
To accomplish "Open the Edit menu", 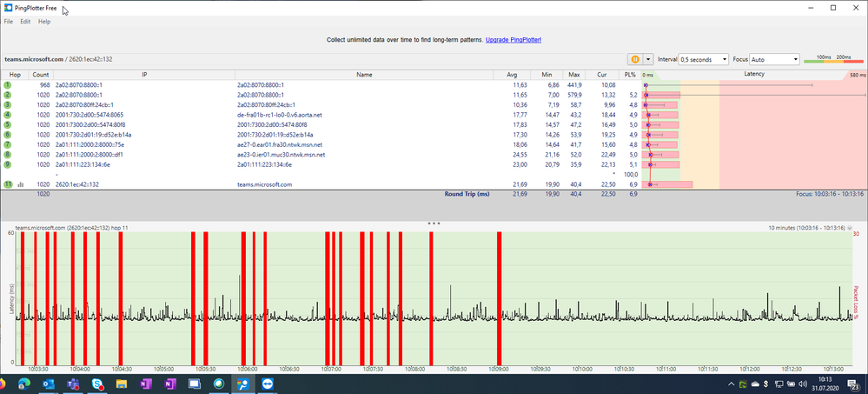I will click(x=25, y=21).
